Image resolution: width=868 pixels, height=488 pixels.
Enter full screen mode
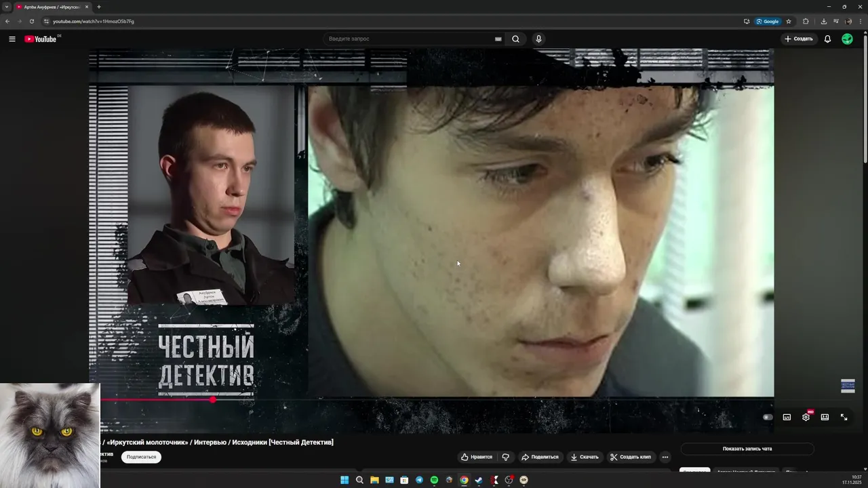844,418
